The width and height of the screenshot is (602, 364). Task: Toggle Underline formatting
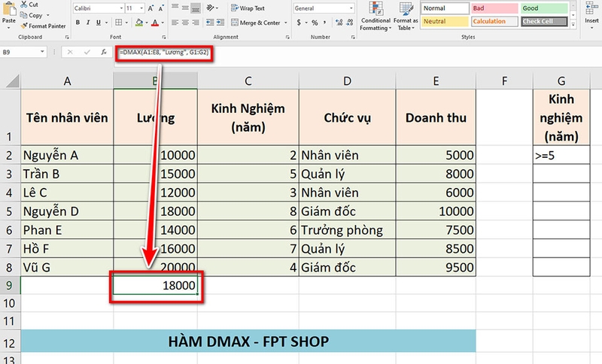pos(99,23)
